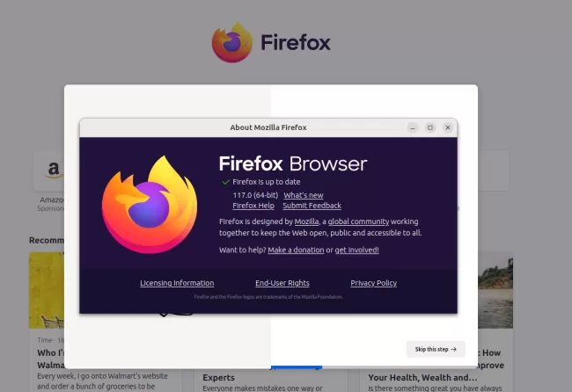View Licensing Information
572x392 pixels.
[177, 283]
